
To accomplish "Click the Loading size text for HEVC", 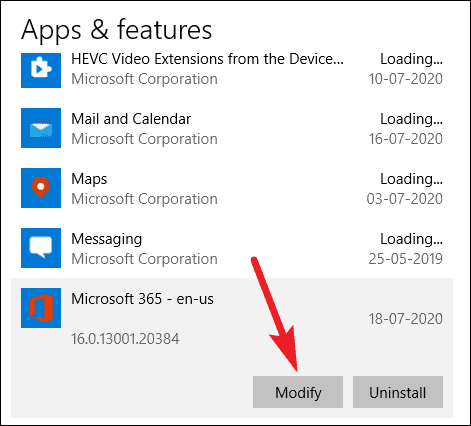I will [412, 59].
